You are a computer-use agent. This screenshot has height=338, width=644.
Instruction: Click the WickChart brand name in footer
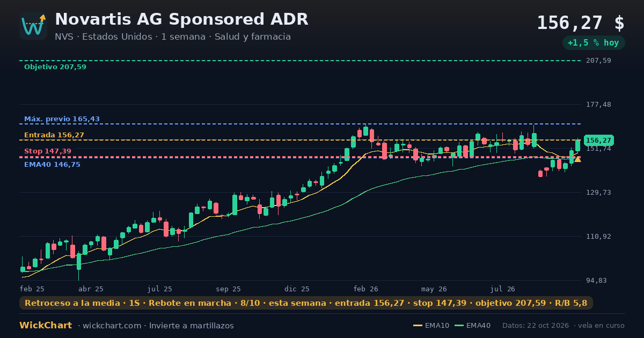[46, 326]
